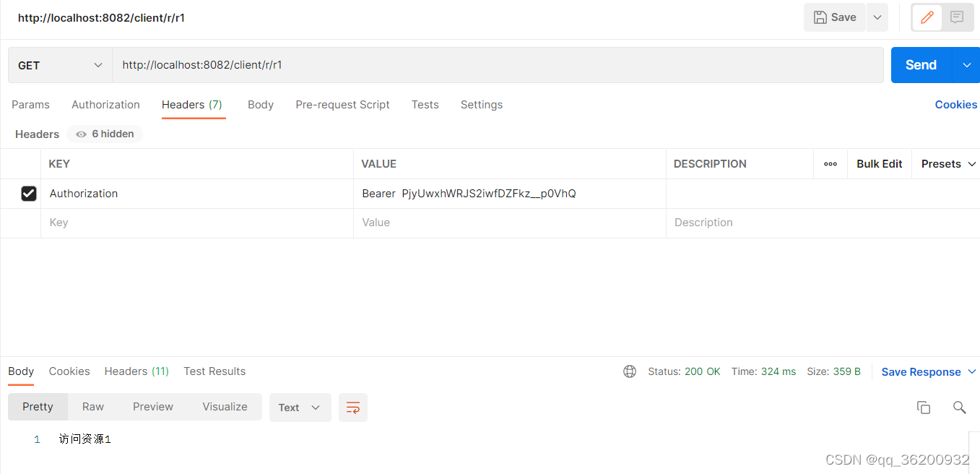Toggle the line wrap icon
Image resolution: width=980 pixels, height=474 pixels.
(353, 408)
